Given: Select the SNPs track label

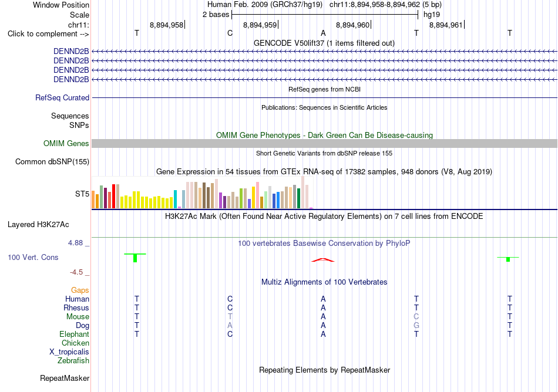Looking at the screenshot, I should tap(79, 125).
